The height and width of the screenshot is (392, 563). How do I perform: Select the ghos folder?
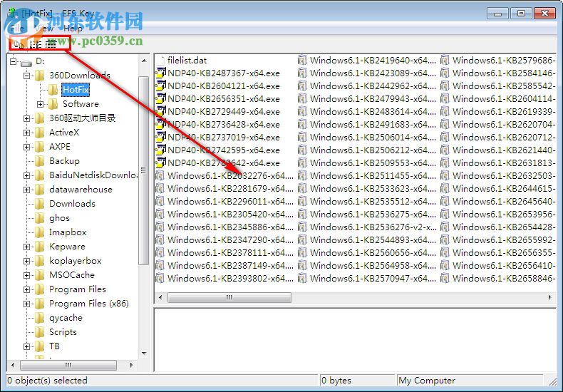click(x=59, y=218)
